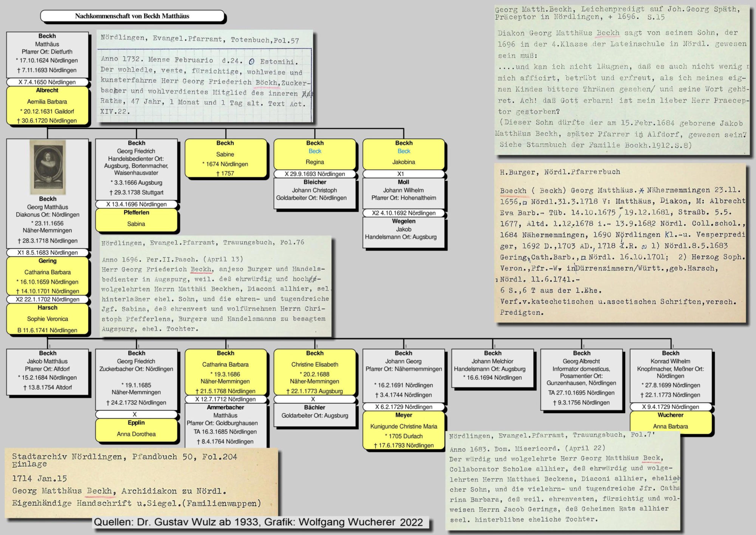Select Beckh Konrad Wilhelm Knopfmacher box
This screenshot has width=756, height=535.
[x=670, y=375]
